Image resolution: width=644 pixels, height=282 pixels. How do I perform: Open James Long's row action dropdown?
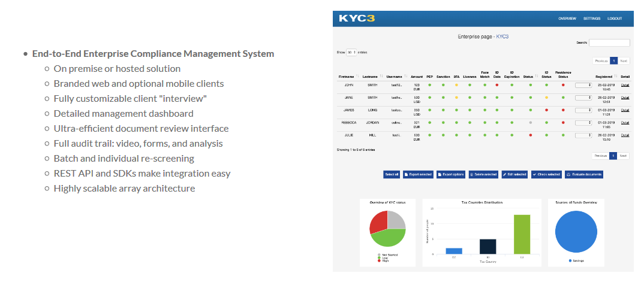(x=583, y=110)
